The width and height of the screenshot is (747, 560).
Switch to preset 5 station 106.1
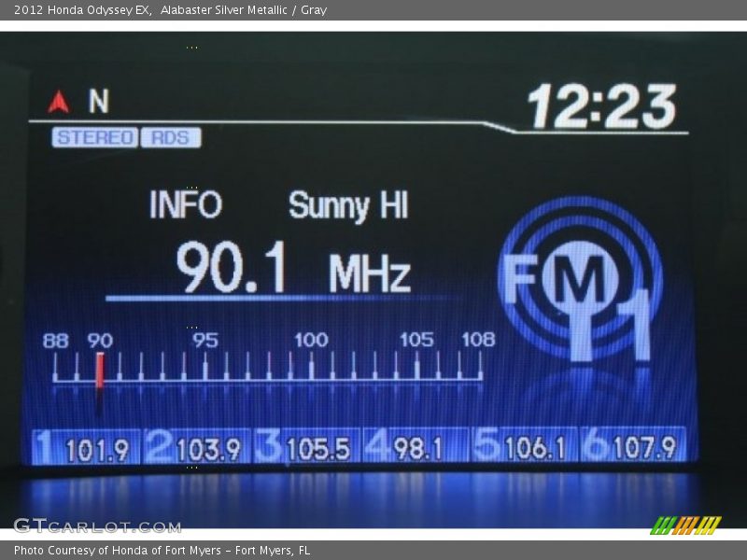pos(525,447)
